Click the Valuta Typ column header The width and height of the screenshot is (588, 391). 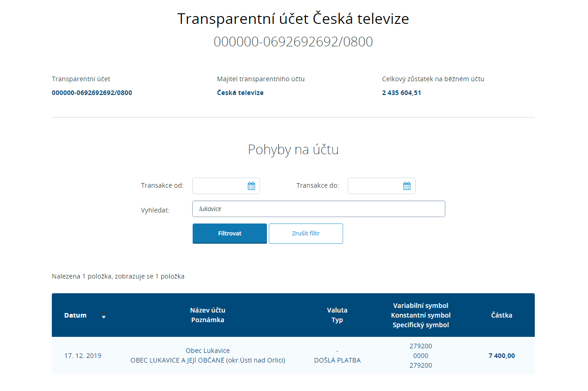[337, 315]
